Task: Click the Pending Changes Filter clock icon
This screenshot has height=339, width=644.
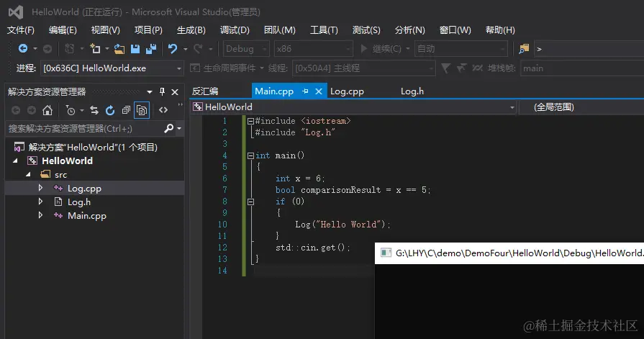Action: point(71,110)
